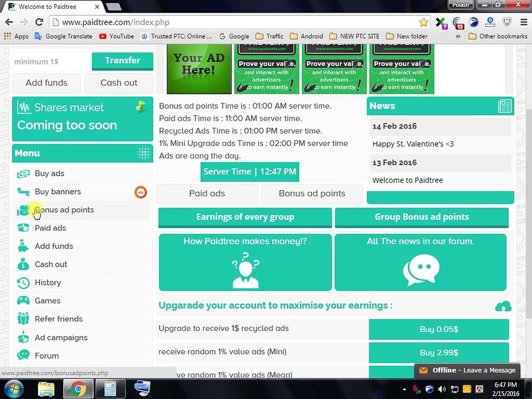532x399 pixels.
Task: Click Earnings of every group button
Action: (245, 217)
